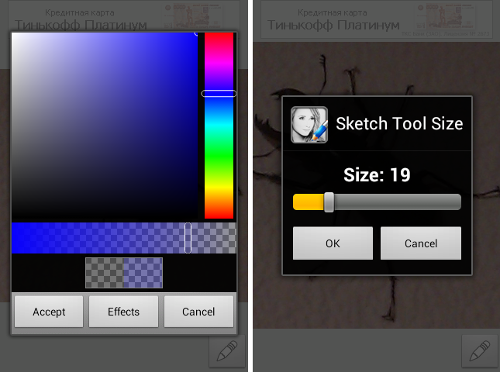500x372 pixels.
Task: Select the old color preview swatch
Action: click(104, 273)
